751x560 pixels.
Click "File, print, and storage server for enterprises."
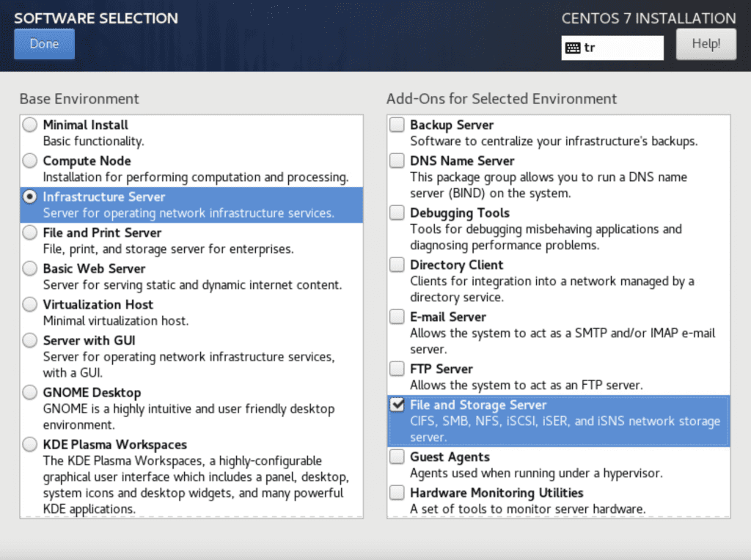168,249
